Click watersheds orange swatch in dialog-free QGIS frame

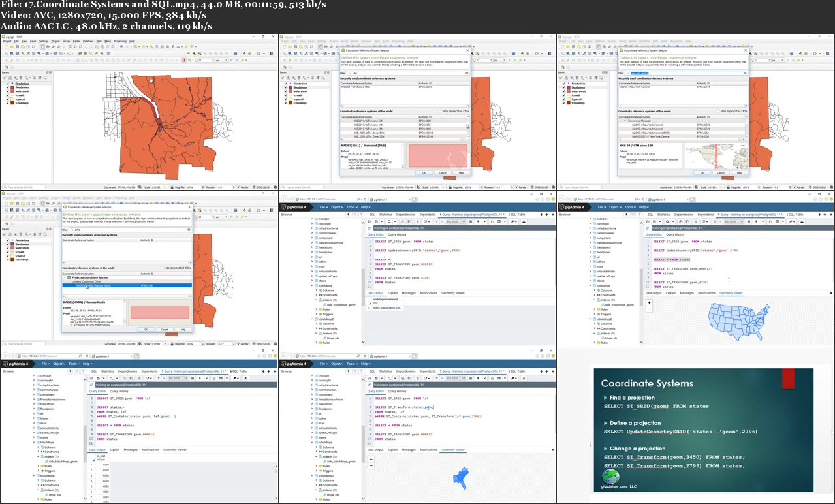[x=12, y=91]
